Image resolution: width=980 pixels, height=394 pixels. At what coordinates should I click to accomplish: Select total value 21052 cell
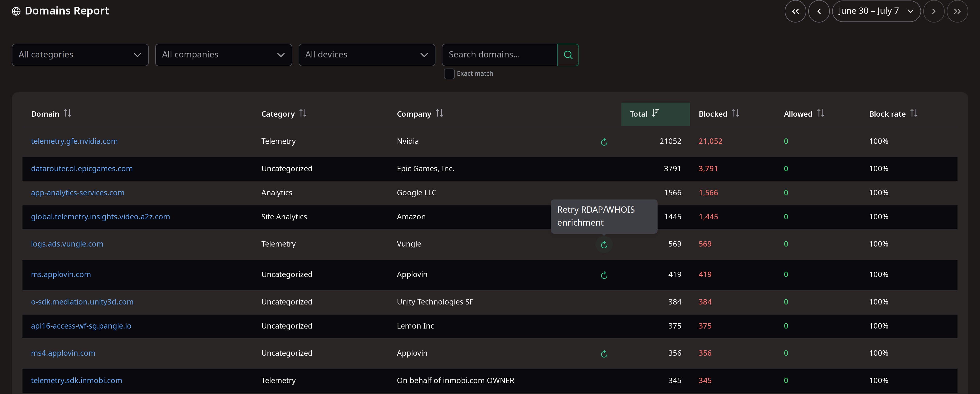[x=670, y=141]
